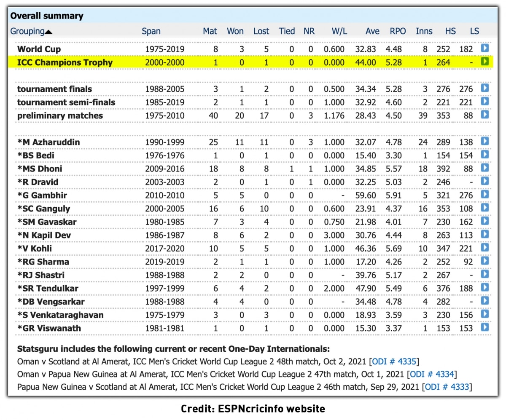Sort table by W/L ratio header
The image size is (506, 420).
(338, 31)
